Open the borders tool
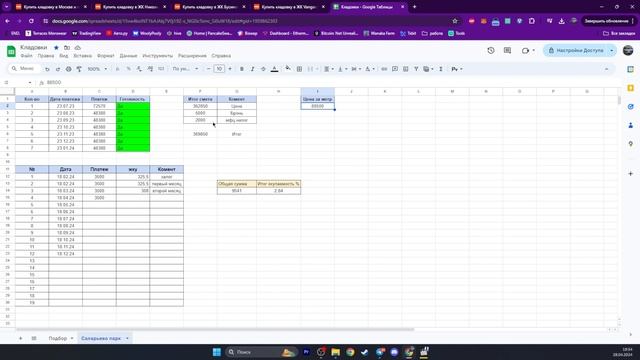The width and height of the screenshot is (640, 360). [x=299, y=69]
